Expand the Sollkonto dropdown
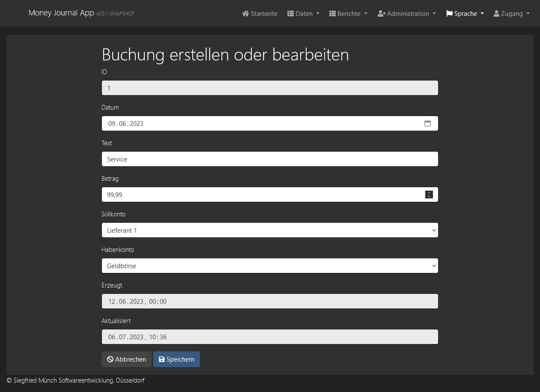 tap(270, 230)
